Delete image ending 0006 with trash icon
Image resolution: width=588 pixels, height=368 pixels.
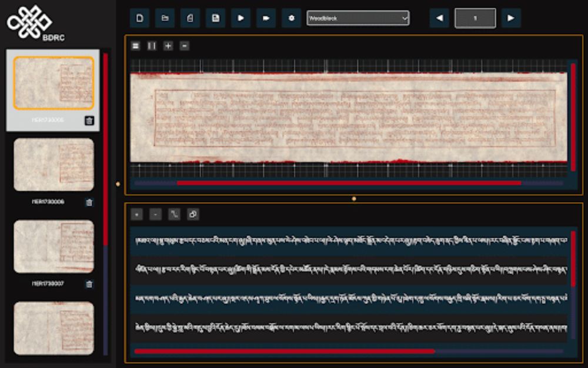(89, 203)
